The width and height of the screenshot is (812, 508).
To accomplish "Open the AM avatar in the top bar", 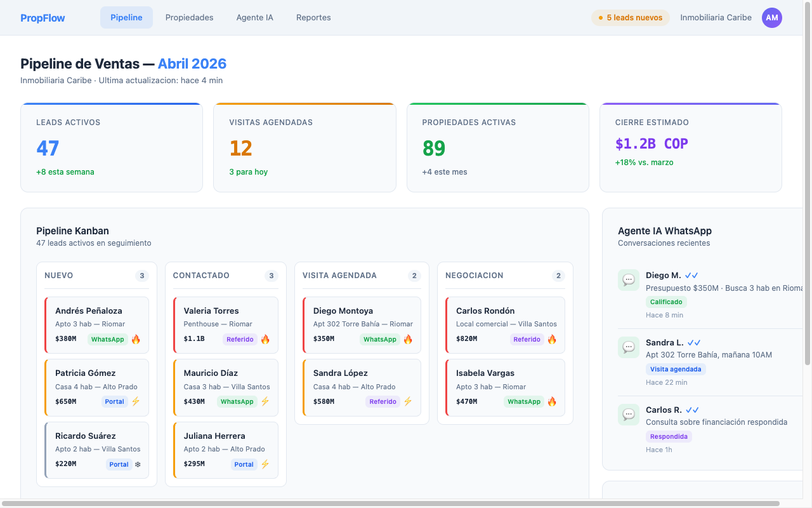I will tap(772, 18).
